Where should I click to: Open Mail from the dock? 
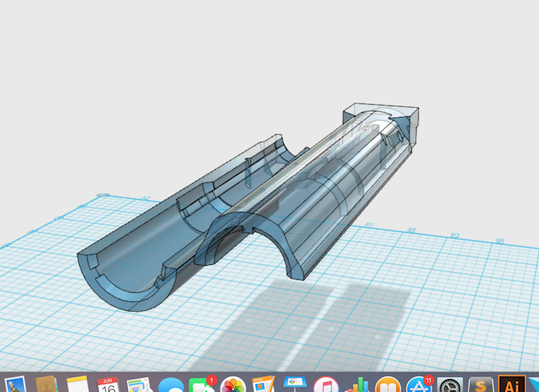15,384
